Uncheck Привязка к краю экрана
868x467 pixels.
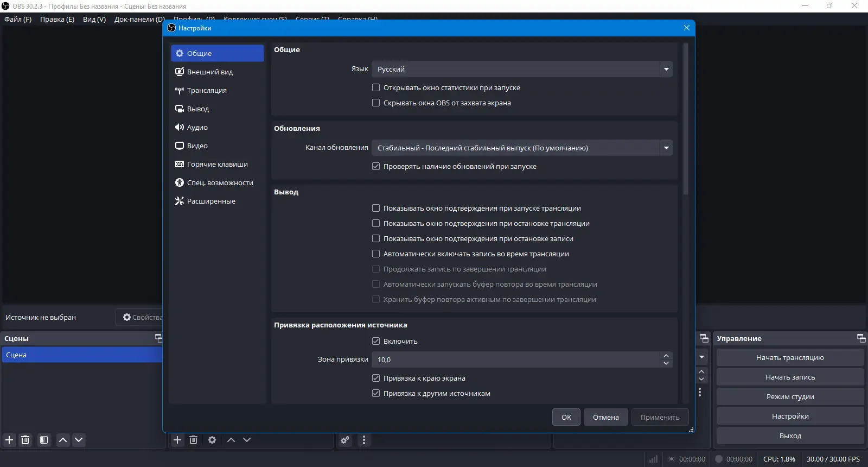click(x=376, y=378)
